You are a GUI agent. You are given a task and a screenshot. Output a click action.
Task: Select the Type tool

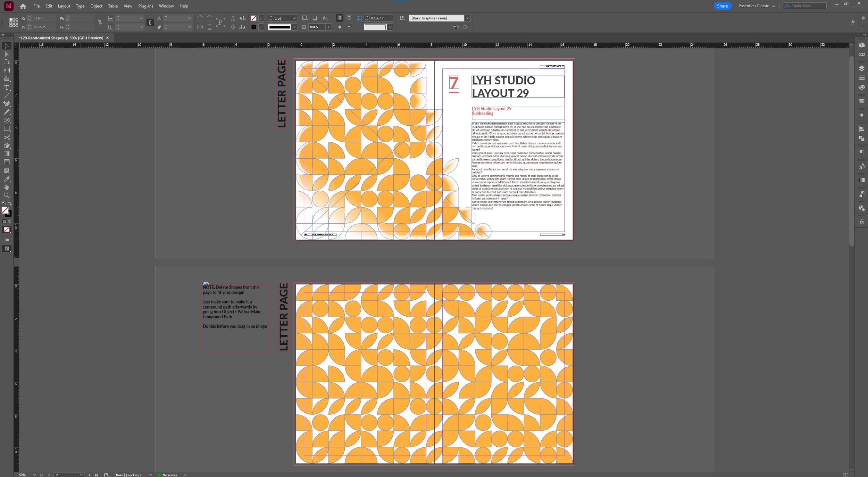(7, 87)
